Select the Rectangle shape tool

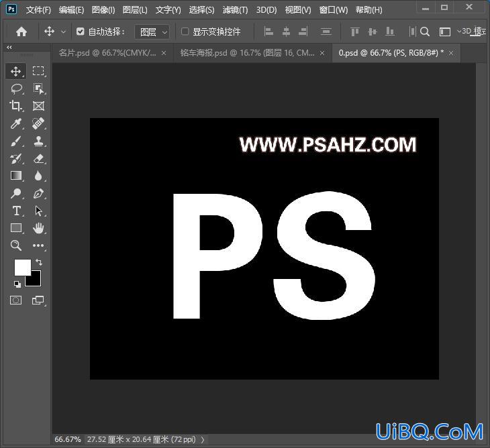[15, 228]
